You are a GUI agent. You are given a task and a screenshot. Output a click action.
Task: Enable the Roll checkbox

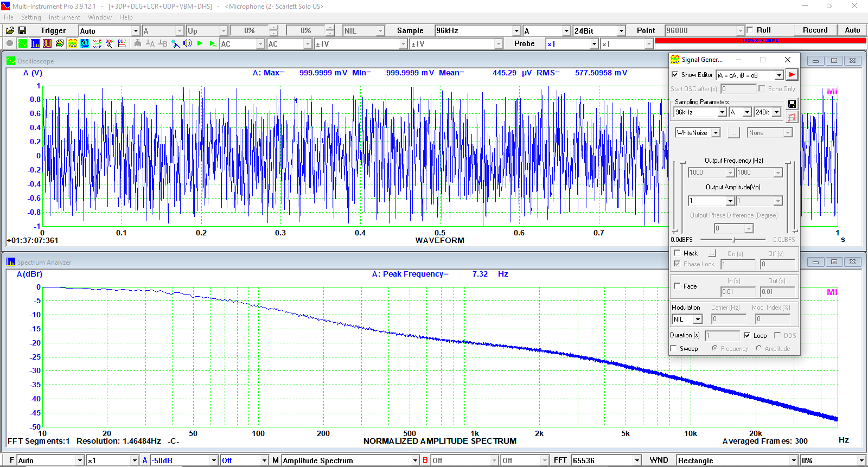pyautogui.click(x=750, y=30)
